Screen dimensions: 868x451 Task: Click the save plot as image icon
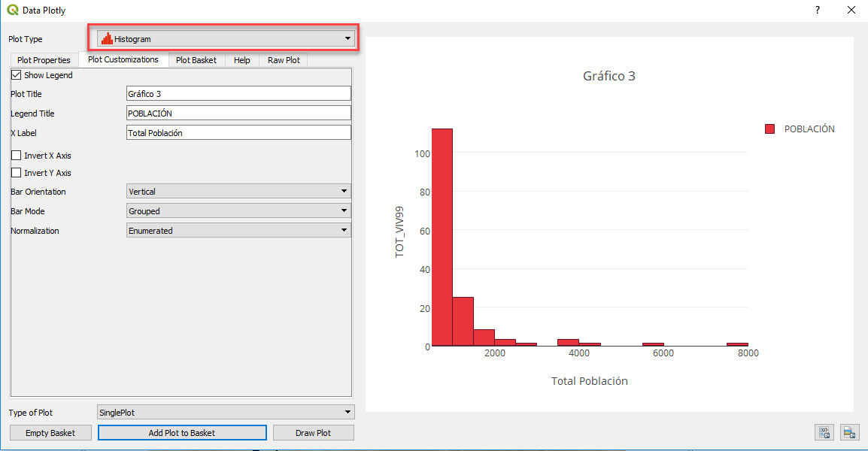849,432
